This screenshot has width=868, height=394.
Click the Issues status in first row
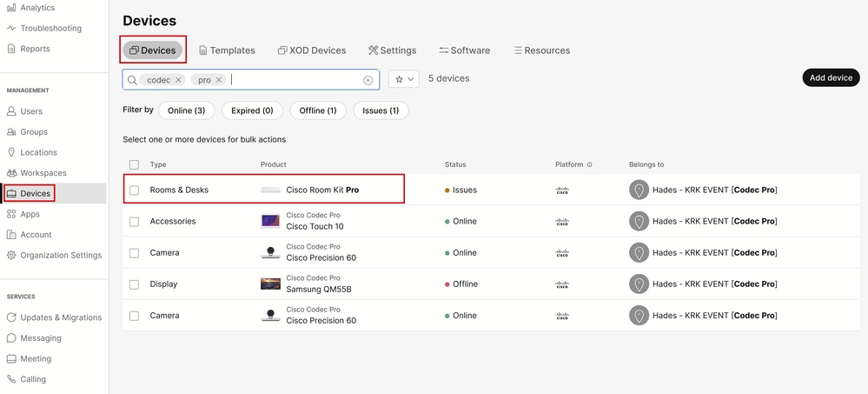461,190
